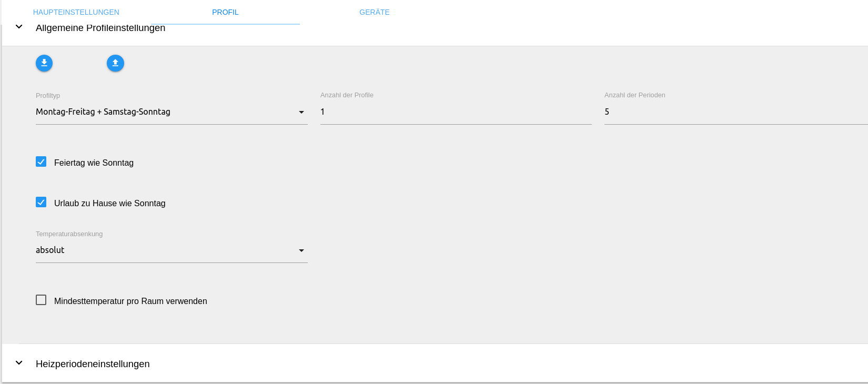Click the Heizperiodeneinstellungen heading text
This screenshot has height=384, width=868.
click(x=93, y=364)
